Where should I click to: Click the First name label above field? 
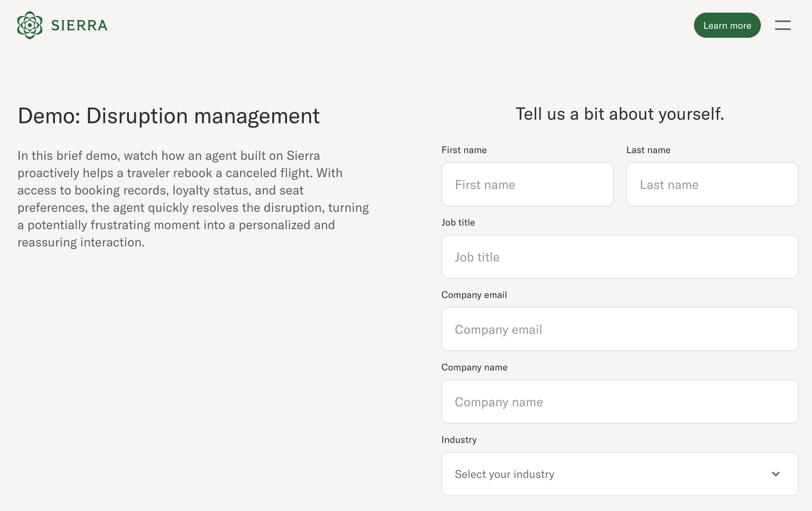coord(464,150)
